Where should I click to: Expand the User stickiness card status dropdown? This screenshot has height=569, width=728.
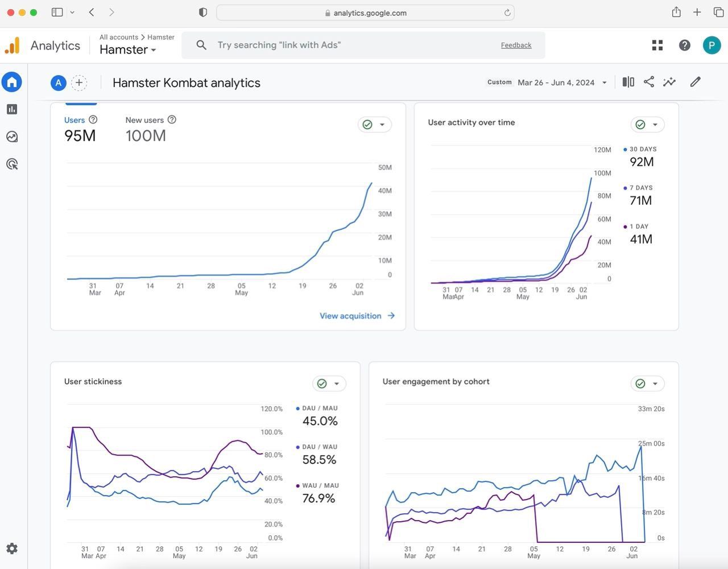(329, 384)
